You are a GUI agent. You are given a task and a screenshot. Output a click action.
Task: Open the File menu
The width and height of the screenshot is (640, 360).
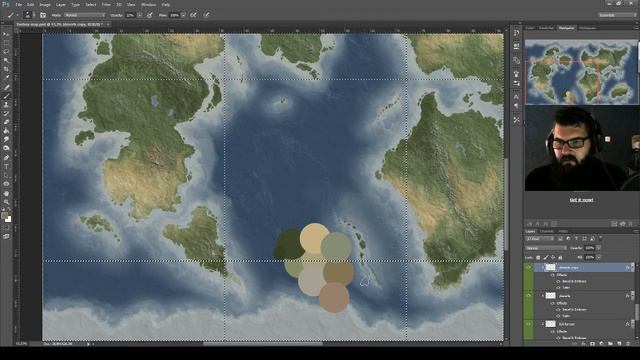[x=18, y=4]
